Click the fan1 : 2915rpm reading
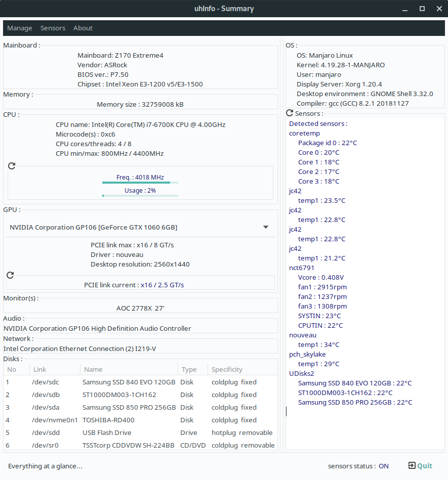Viewport: 448px width, 480px height. coord(322,287)
